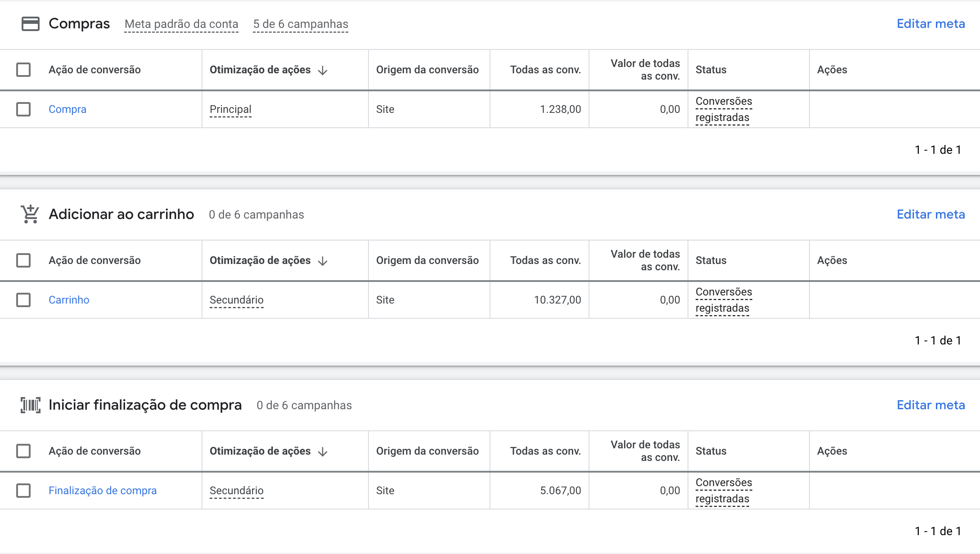Click Status header in carrinho table
980x554 pixels.
[x=711, y=260]
